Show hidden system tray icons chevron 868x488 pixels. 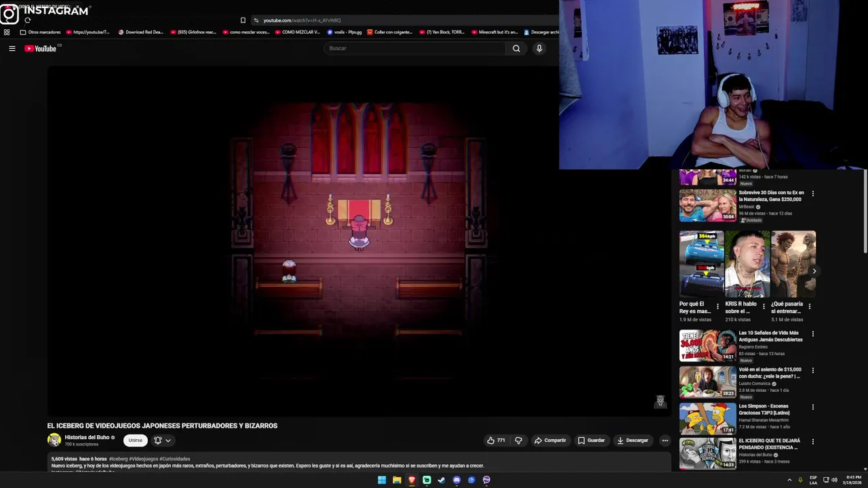[x=789, y=480]
